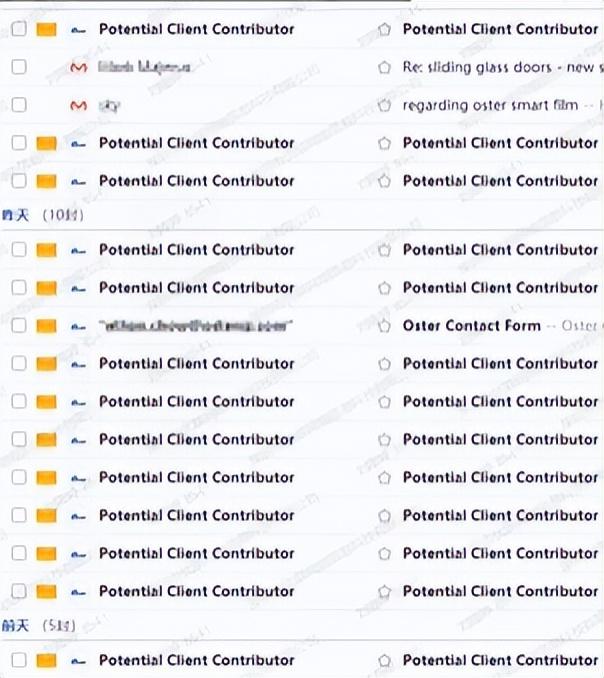Star the first email under the 前天 group
Screen dimensions: 604x678
[384, 660]
